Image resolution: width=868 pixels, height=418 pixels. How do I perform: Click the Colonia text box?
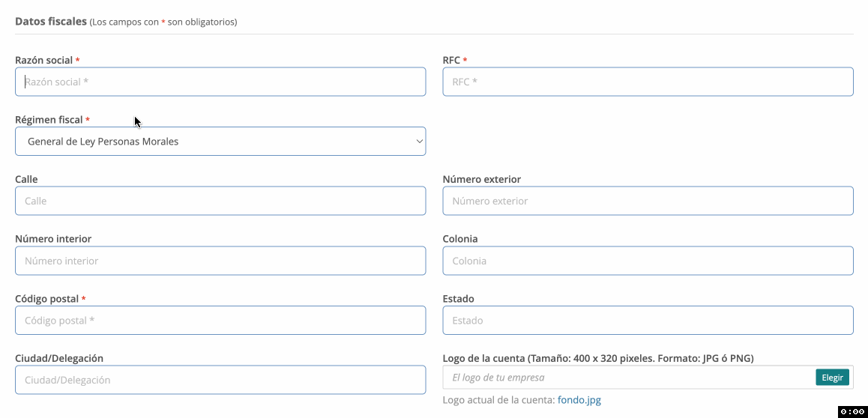(x=648, y=261)
